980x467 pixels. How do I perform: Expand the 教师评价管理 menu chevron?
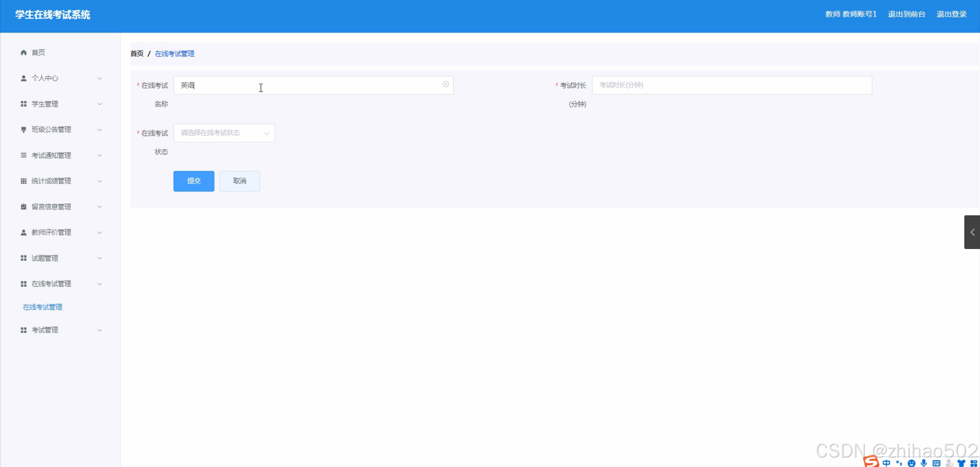(100, 233)
